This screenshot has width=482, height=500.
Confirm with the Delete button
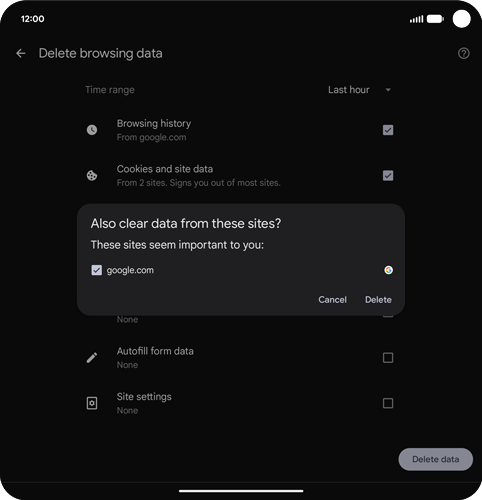378,300
